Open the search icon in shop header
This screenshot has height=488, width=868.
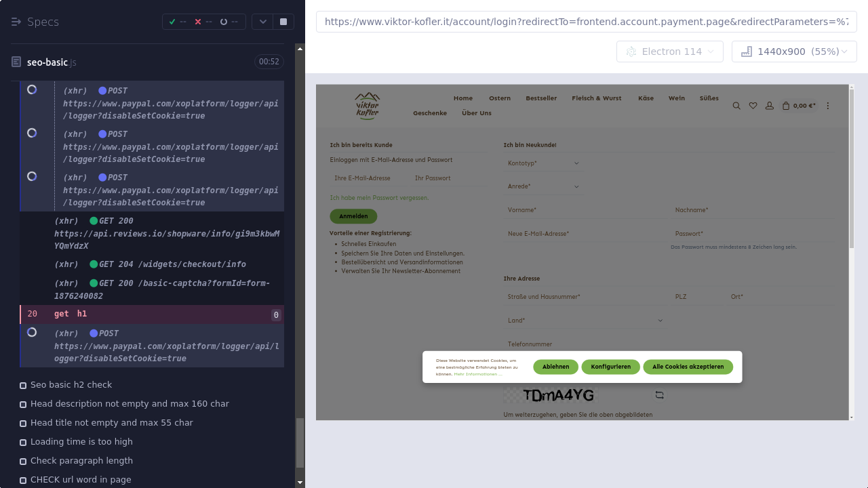[x=736, y=106]
